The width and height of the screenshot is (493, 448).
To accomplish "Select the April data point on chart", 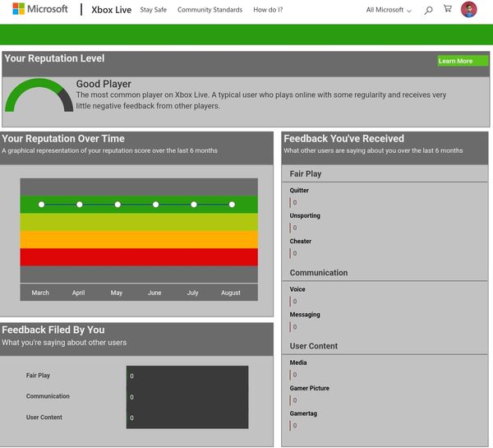I will pos(80,205).
